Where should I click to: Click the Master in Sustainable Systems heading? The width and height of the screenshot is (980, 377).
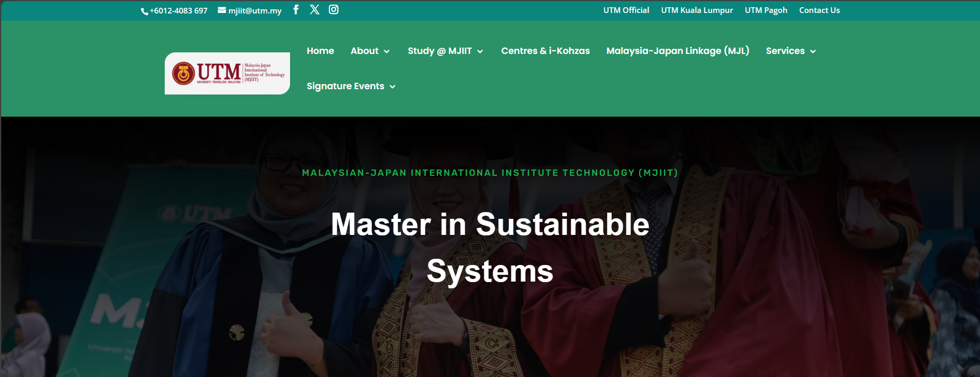tap(490, 247)
